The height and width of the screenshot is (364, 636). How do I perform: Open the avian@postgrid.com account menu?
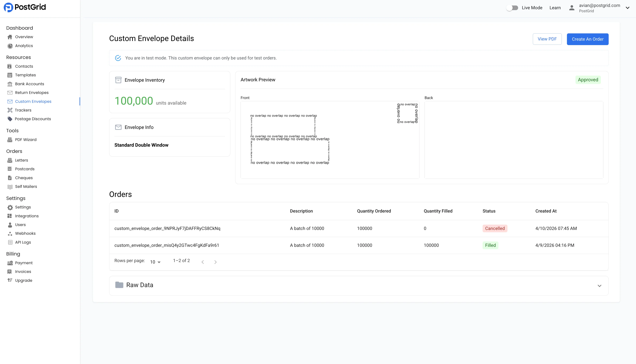click(599, 8)
